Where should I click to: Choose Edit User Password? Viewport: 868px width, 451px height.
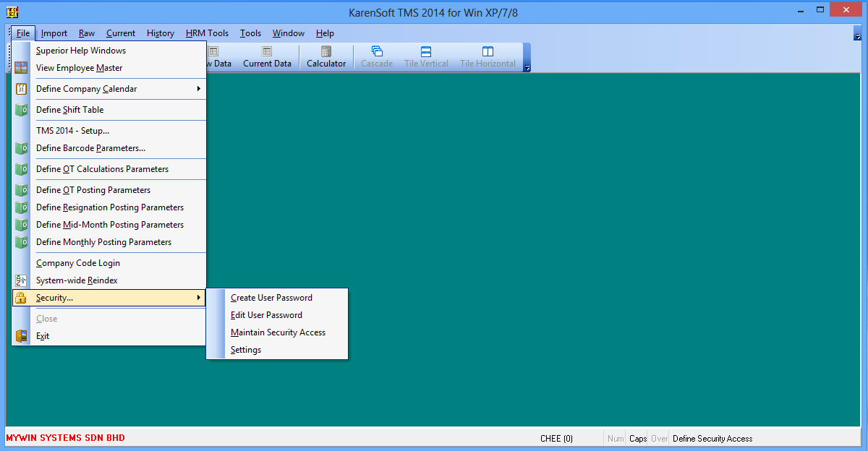pos(277,315)
